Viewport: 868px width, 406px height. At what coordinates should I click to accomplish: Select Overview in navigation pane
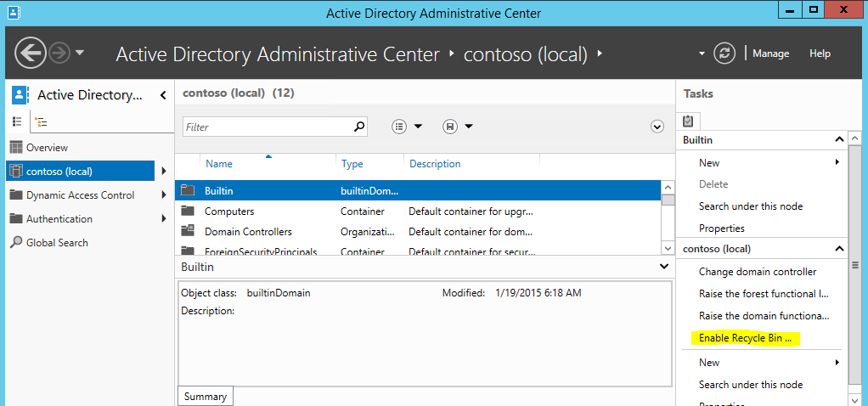47,148
